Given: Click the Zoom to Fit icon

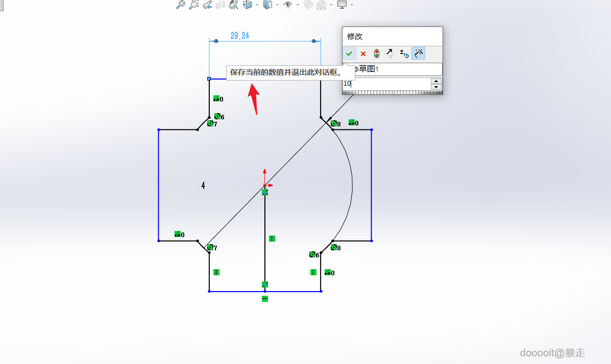Looking at the screenshot, I should 180,5.
